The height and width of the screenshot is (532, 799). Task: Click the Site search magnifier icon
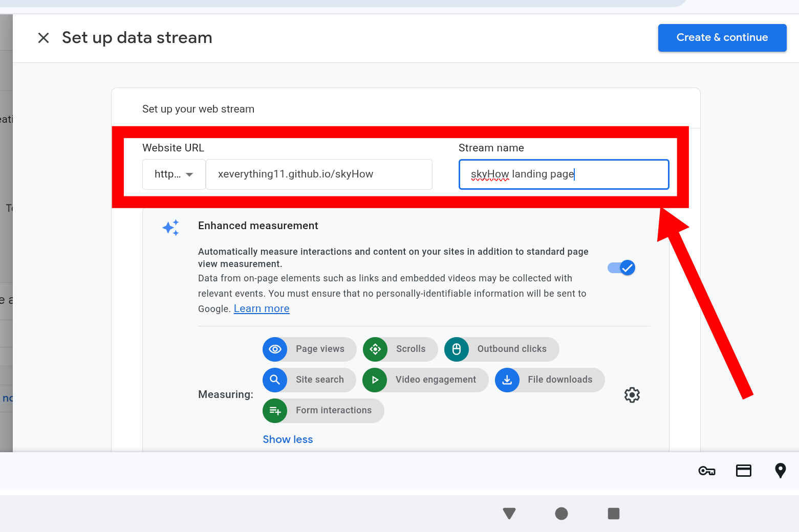(275, 380)
